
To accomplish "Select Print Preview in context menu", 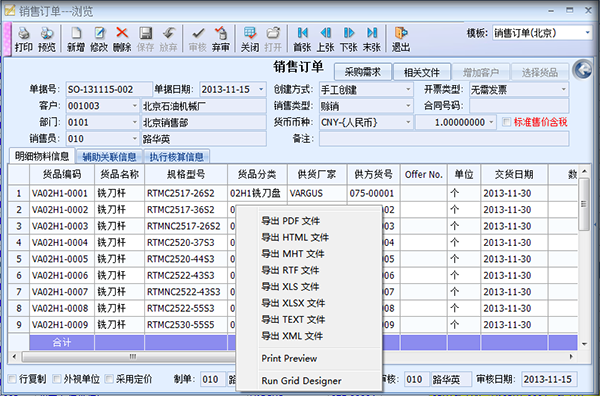I will (289, 359).
